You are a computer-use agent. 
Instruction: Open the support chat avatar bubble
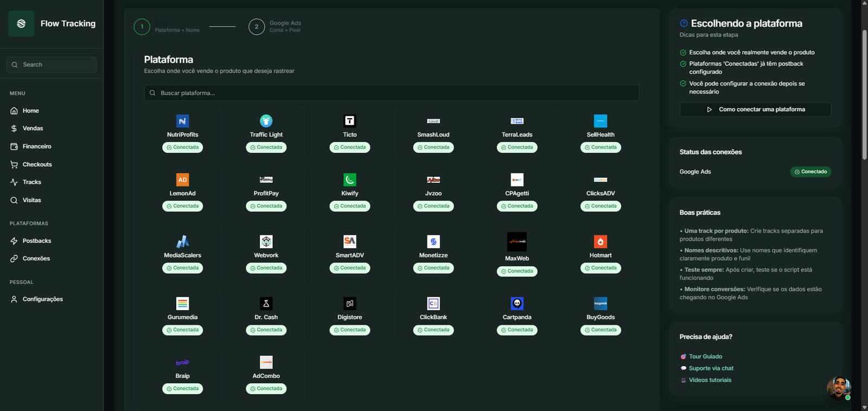click(839, 388)
